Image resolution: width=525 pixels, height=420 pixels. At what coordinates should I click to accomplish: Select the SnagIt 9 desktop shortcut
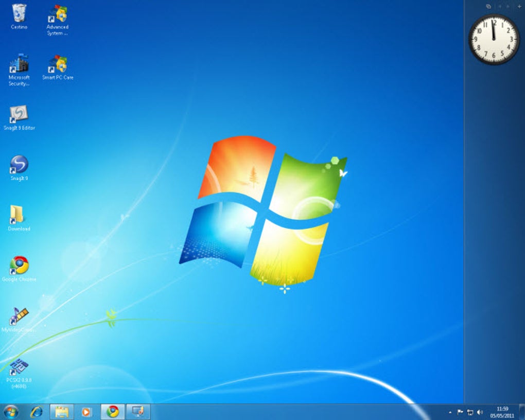[x=19, y=168]
